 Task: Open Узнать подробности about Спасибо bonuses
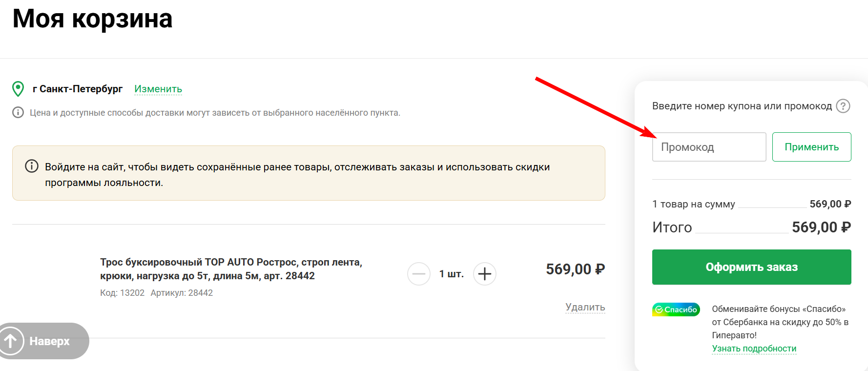(x=754, y=348)
